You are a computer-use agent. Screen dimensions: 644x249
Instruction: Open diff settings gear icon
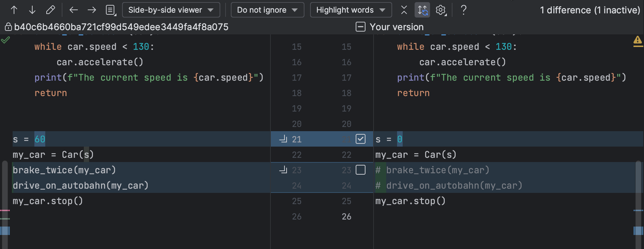point(441,10)
